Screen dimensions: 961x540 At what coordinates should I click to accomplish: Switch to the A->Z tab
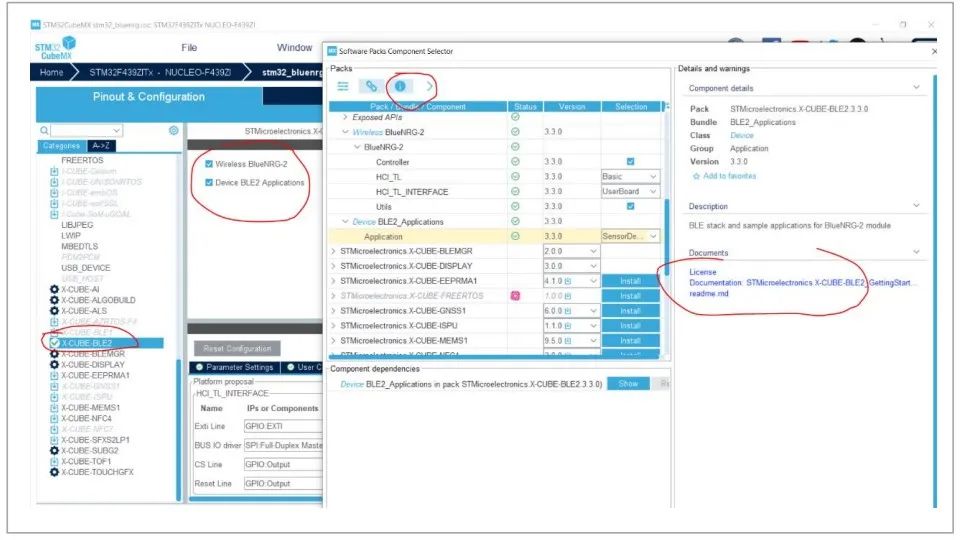(x=101, y=146)
